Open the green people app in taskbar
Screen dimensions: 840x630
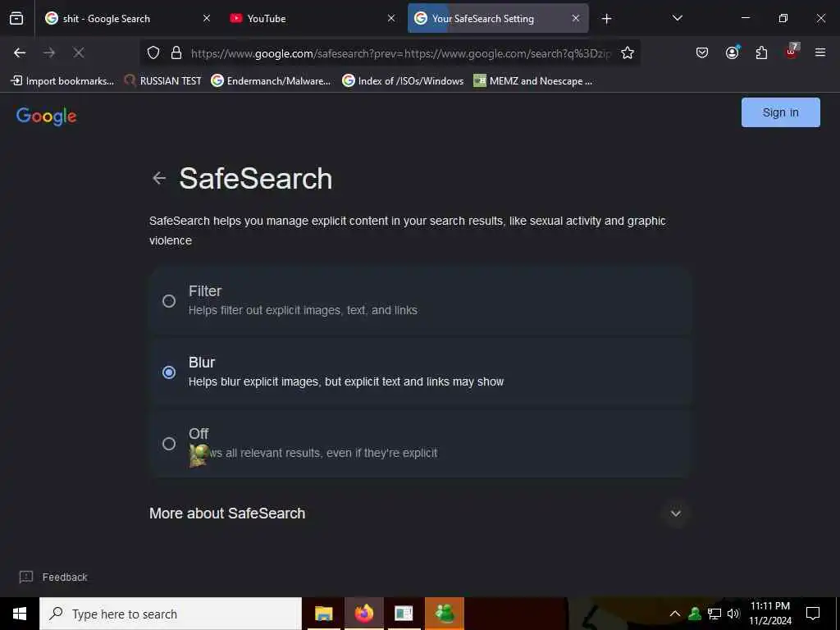(445, 614)
